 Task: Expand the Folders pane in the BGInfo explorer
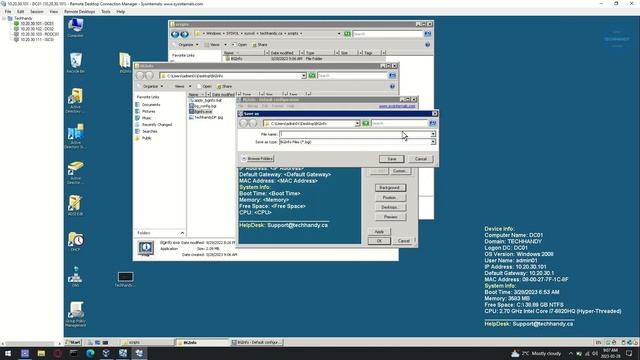pos(182,233)
